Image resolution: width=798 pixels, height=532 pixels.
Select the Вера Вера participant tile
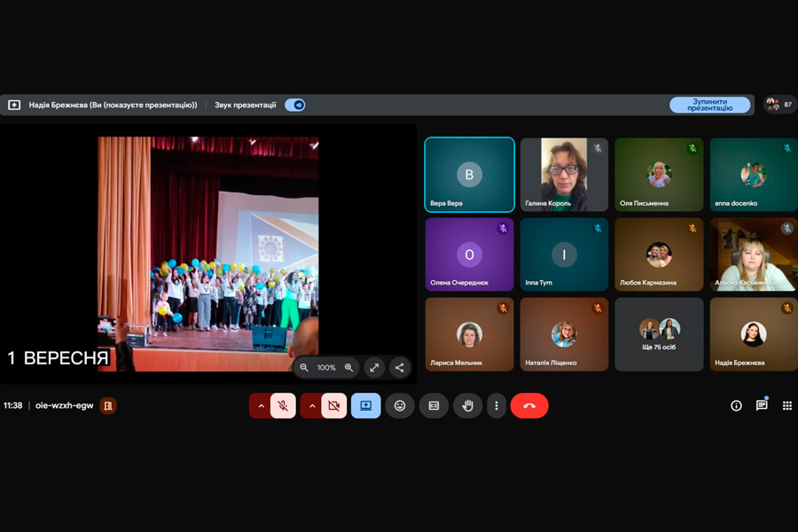(x=469, y=175)
